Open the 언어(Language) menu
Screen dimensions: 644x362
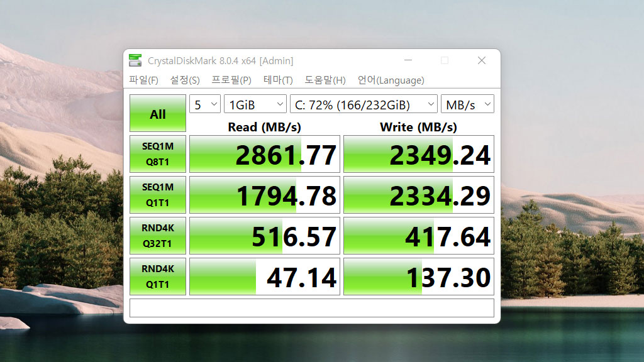391,80
